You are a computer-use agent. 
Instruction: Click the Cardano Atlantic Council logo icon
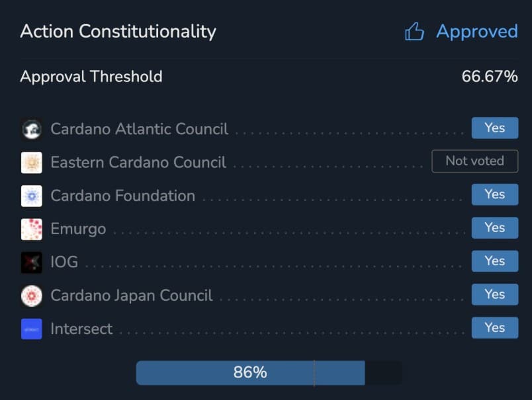pos(31,129)
